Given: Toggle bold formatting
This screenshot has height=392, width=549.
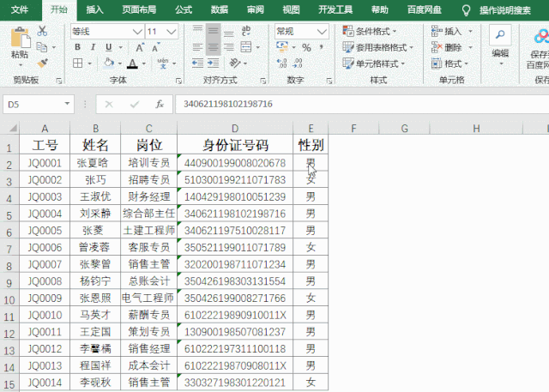Looking at the screenshot, I should (77, 47).
